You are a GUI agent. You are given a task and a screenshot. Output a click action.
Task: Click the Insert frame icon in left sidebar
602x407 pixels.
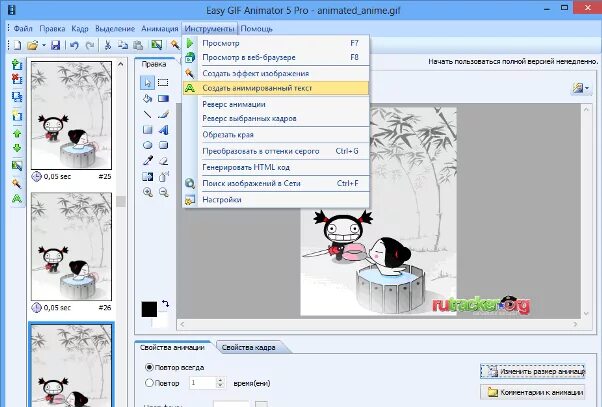pos(17,65)
